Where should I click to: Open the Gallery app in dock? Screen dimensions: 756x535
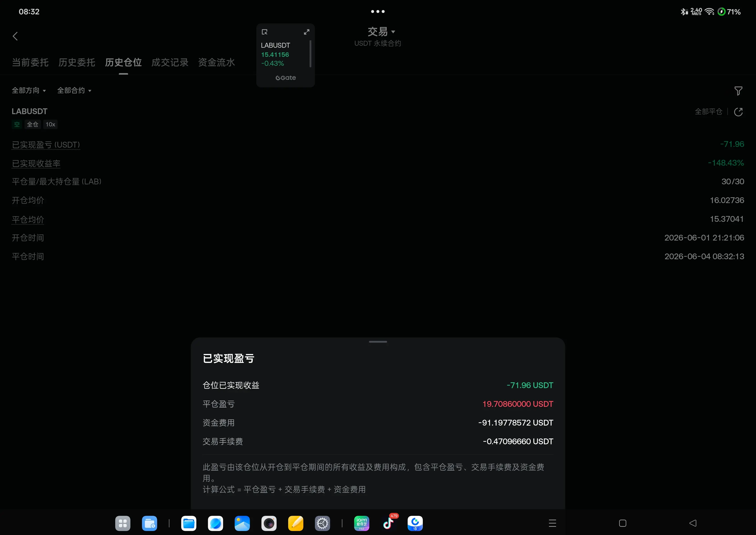(242, 523)
